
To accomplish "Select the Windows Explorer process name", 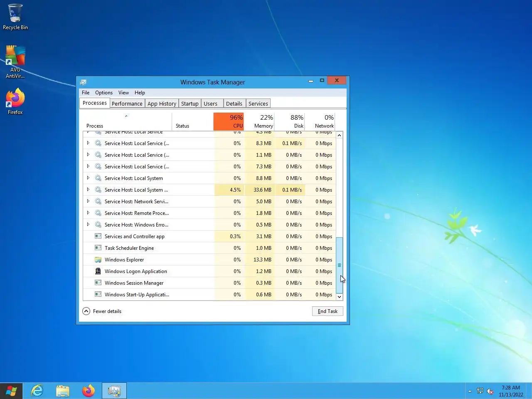I will 124,259.
